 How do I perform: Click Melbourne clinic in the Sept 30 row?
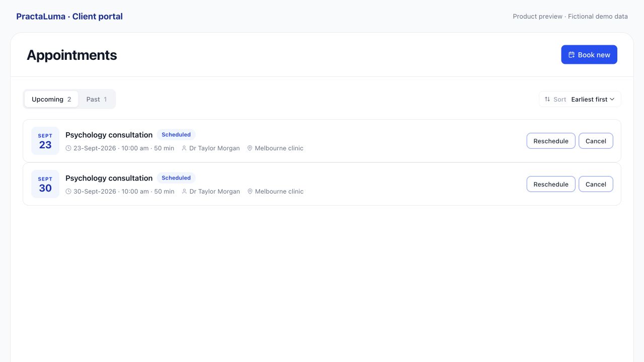279,192
